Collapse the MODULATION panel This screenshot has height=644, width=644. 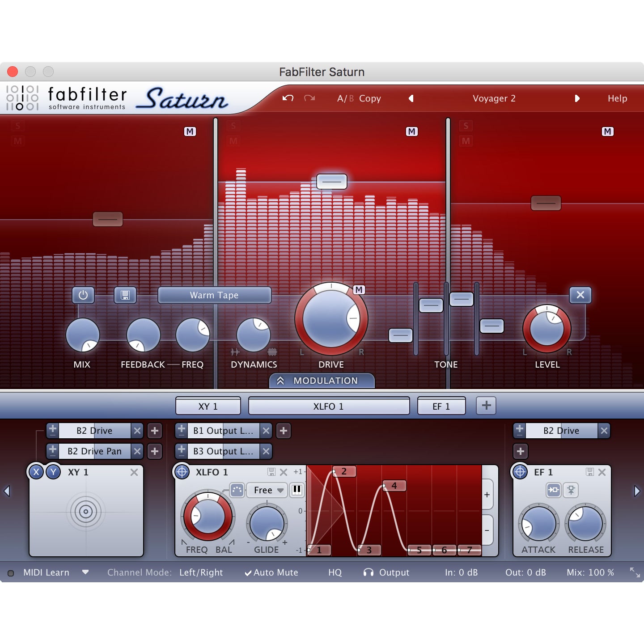[x=322, y=381]
